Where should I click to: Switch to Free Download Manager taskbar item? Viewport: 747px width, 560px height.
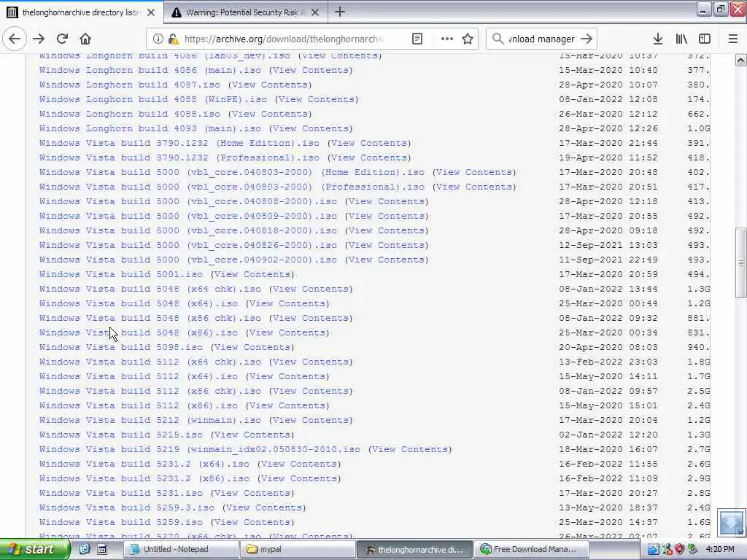[531, 549]
